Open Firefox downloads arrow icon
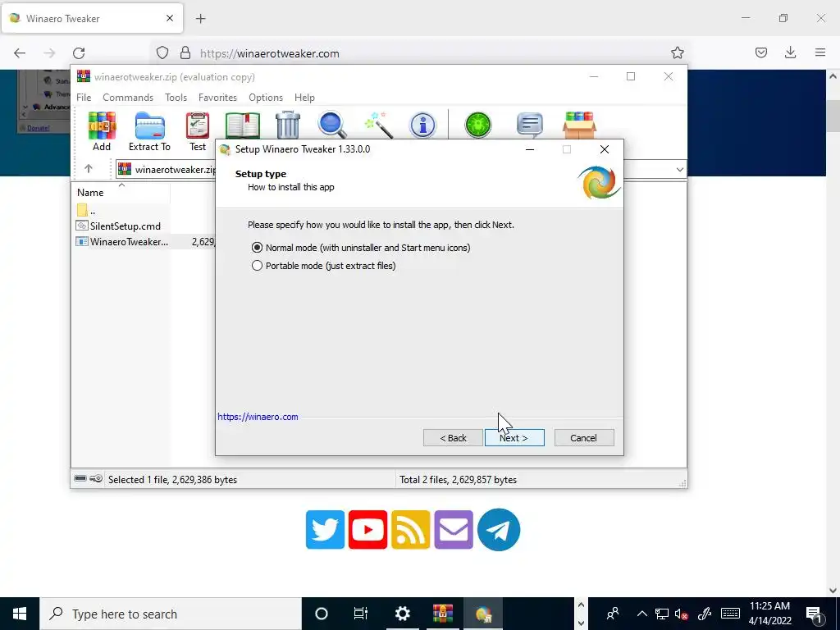Viewport: 840px width, 630px height. tap(790, 53)
